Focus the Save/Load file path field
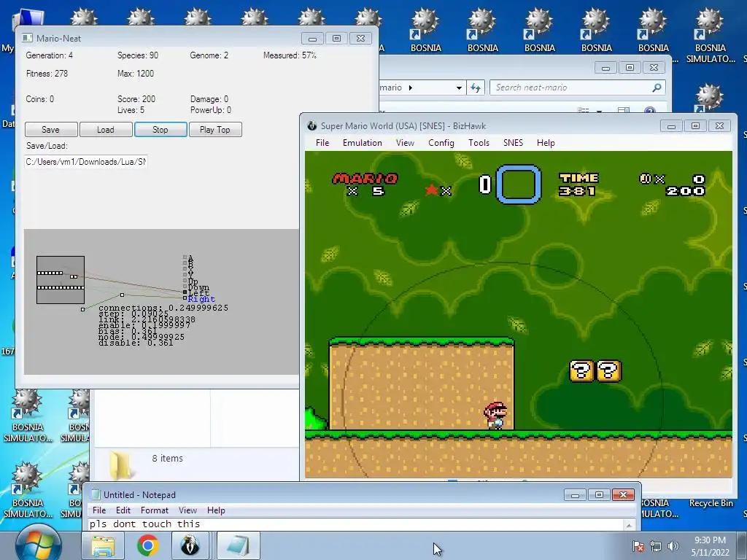The width and height of the screenshot is (747, 560). tap(86, 162)
